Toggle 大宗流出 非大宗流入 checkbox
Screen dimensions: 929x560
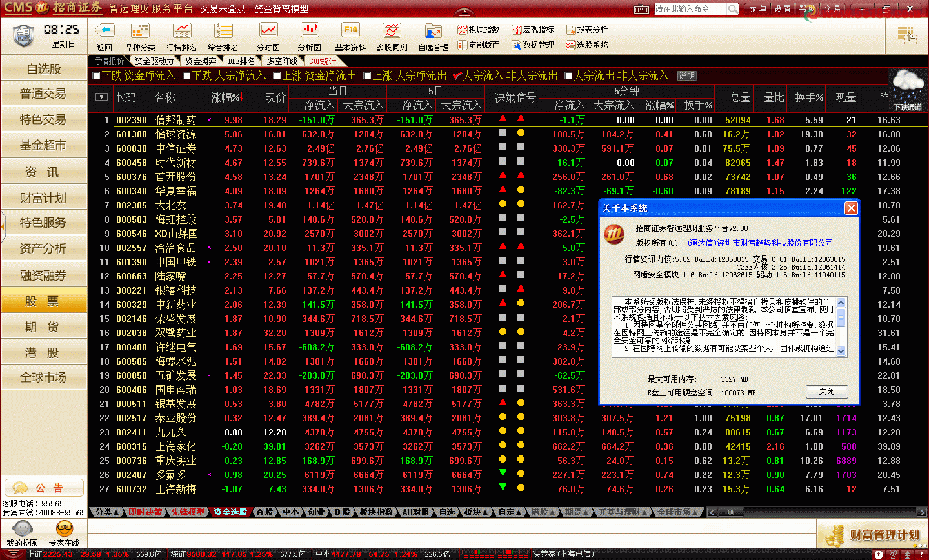point(569,76)
